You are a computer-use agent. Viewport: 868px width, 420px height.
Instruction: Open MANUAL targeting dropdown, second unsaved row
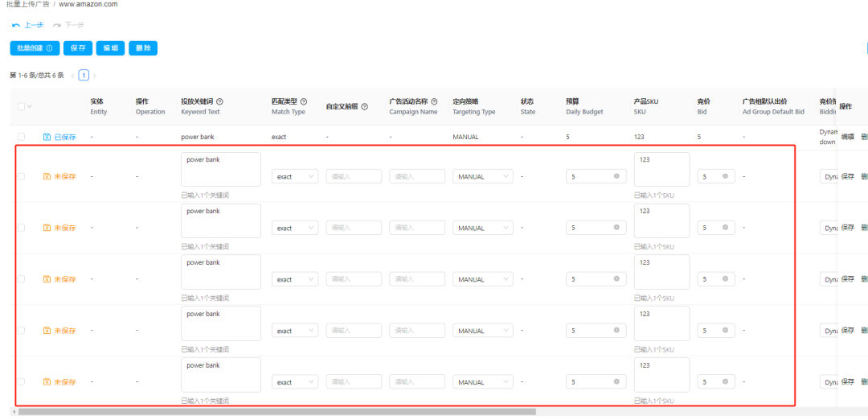tap(483, 228)
